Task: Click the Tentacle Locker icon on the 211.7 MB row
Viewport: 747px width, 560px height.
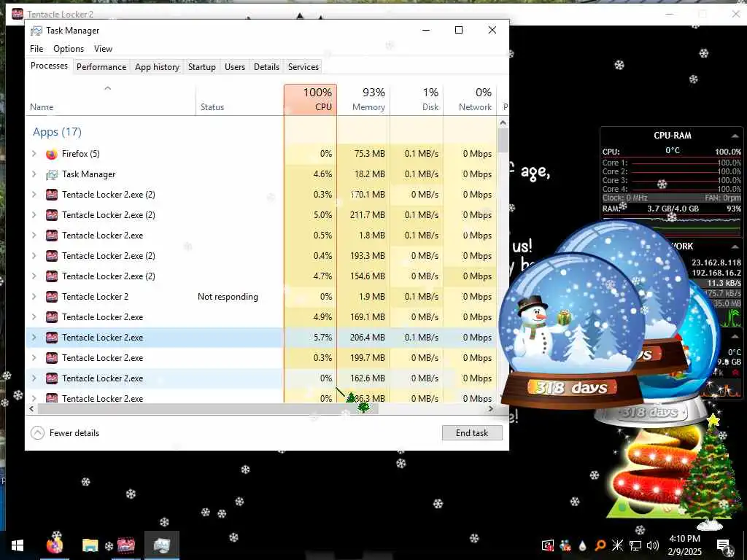Action: tap(52, 215)
